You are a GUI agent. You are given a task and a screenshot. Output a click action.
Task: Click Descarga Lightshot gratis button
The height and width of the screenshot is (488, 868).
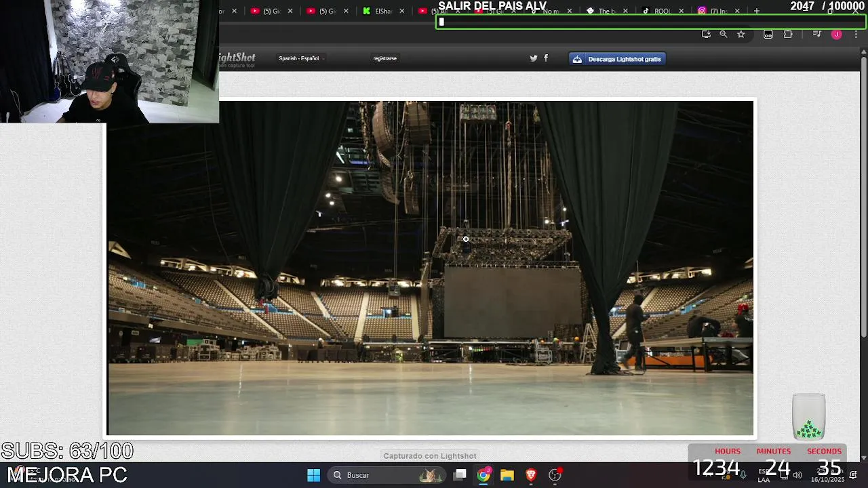click(x=617, y=59)
